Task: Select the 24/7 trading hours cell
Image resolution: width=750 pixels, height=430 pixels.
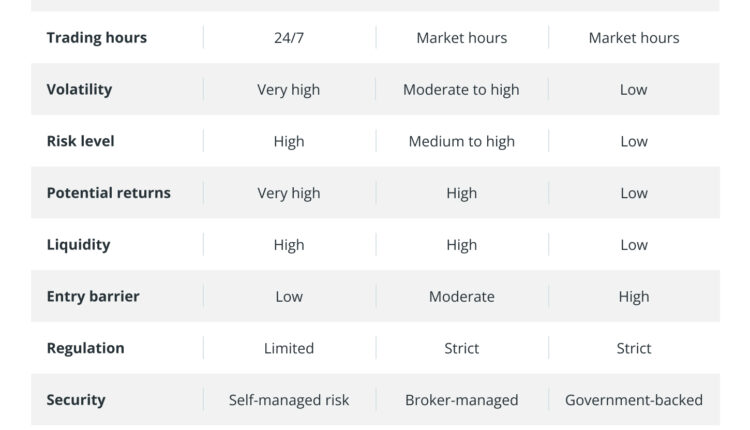Action: pos(289,38)
